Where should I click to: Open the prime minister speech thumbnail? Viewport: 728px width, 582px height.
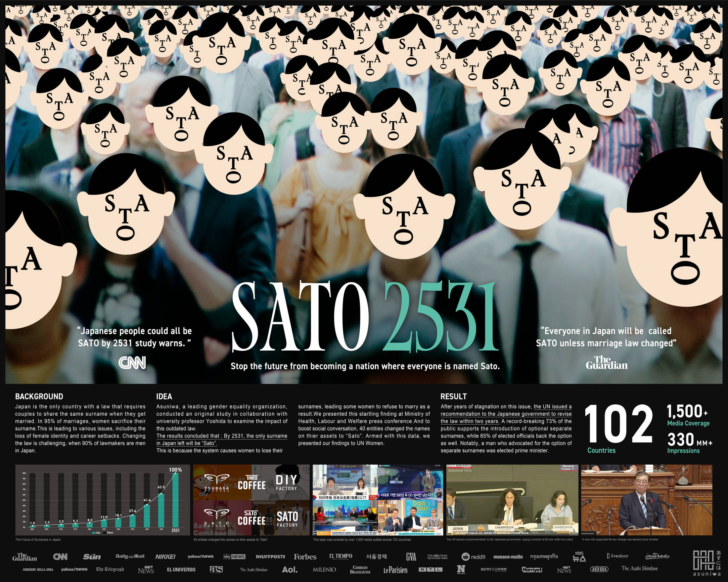pos(646,500)
